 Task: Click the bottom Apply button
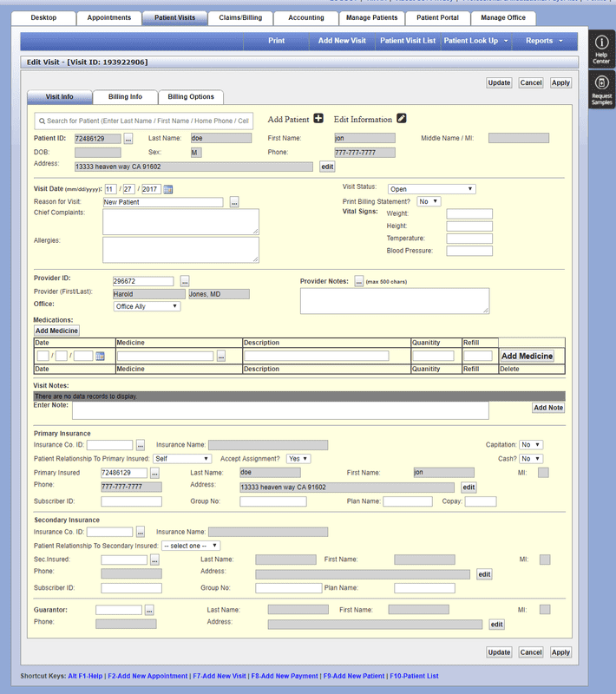(x=560, y=652)
